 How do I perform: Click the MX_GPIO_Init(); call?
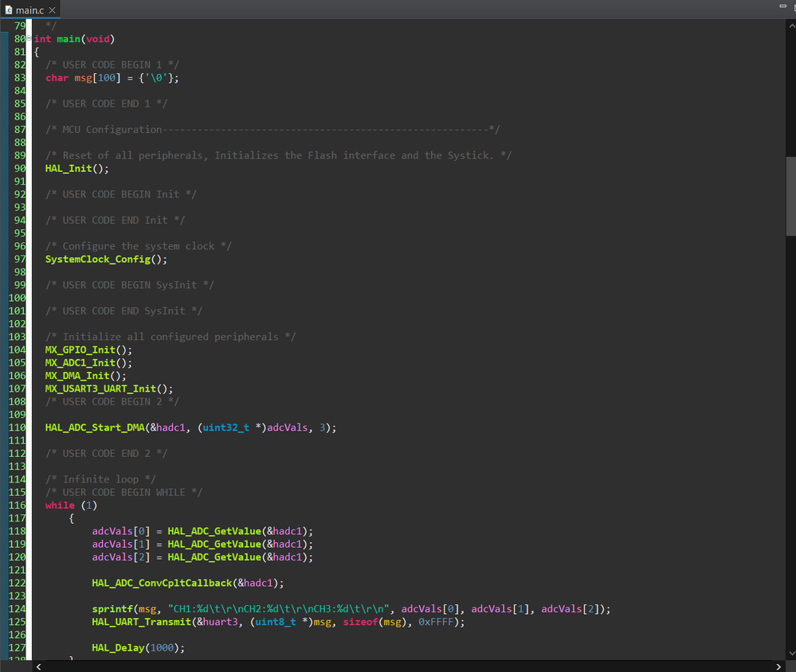point(88,350)
